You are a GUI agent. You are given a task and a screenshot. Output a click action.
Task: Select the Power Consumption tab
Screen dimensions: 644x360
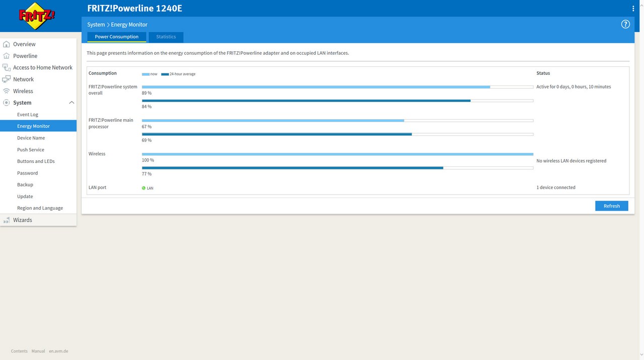[x=117, y=37]
